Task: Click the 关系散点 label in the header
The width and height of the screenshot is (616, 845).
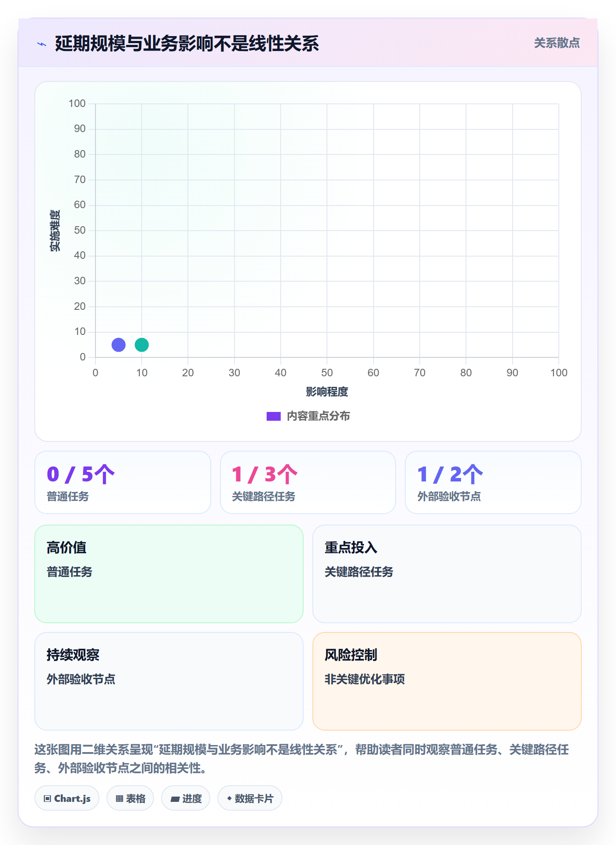Action: [557, 43]
